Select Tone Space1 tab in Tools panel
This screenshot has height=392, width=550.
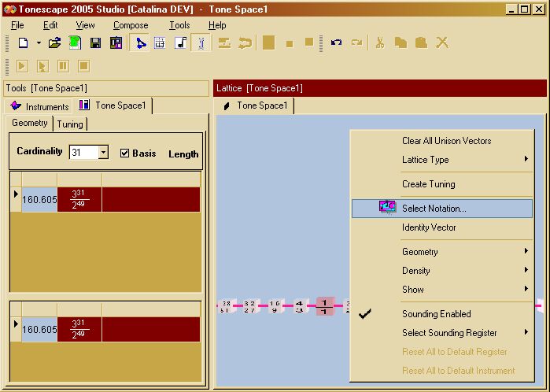point(113,105)
